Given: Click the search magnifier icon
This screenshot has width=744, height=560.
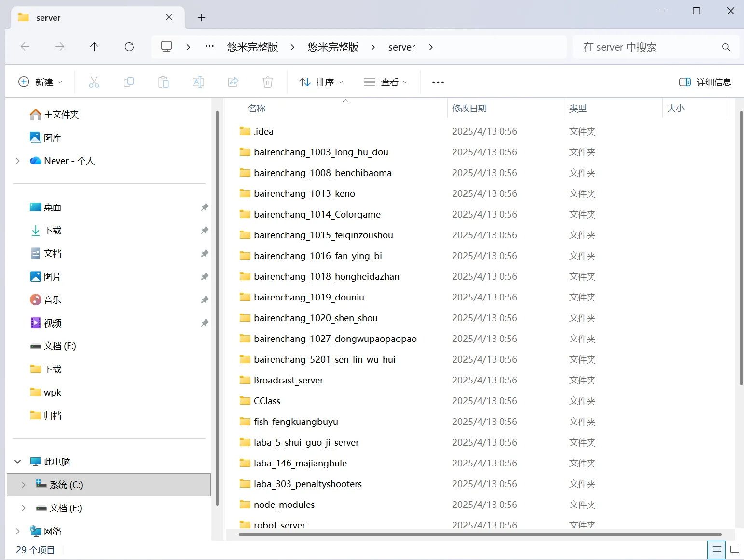Looking at the screenshot, I should (726, 47).
